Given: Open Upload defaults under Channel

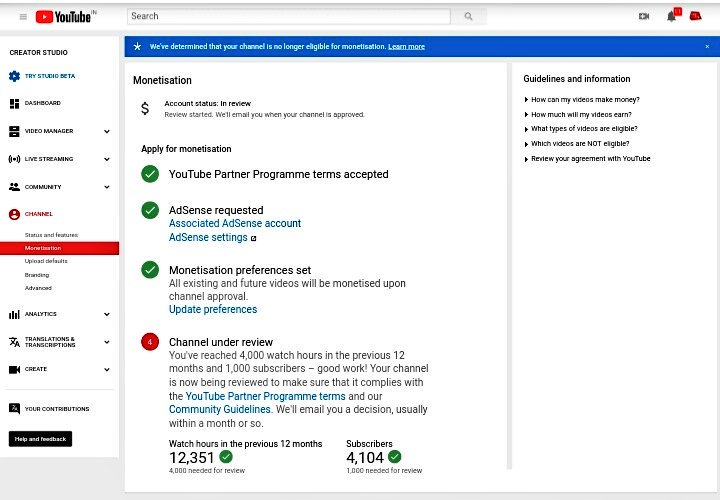Looking at the screenshot, I should point(46,261).
